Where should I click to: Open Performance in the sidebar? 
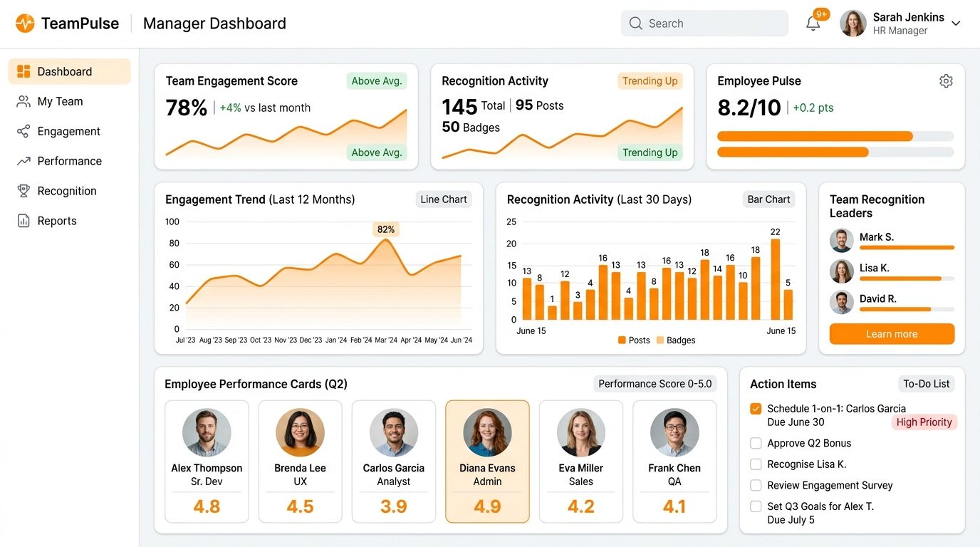coord(69,161)
